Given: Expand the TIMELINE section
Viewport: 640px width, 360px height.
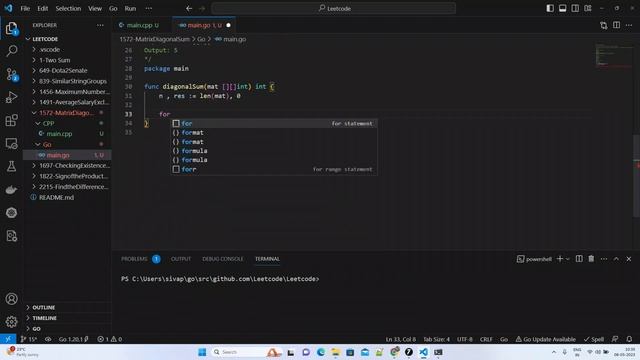Looking at the screenshot, I should tap(44, 318).
